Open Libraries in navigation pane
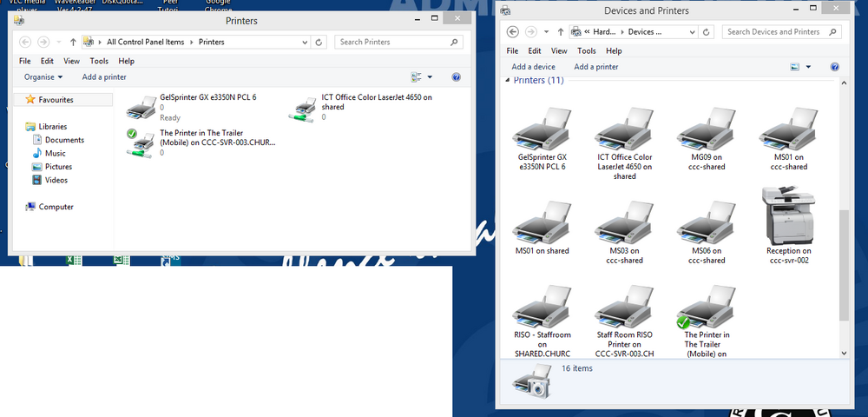The image size is (868, 417). 52,126
